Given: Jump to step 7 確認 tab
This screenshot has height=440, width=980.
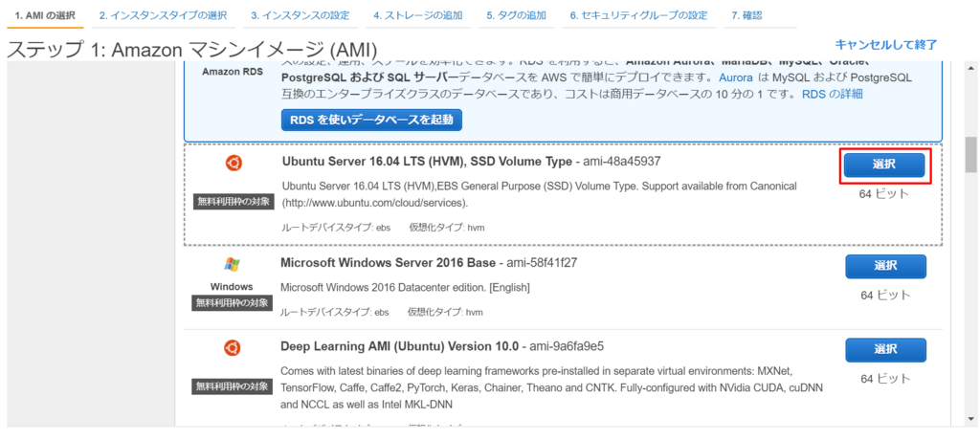Looking at the screenshot, I should coord(746,15).
